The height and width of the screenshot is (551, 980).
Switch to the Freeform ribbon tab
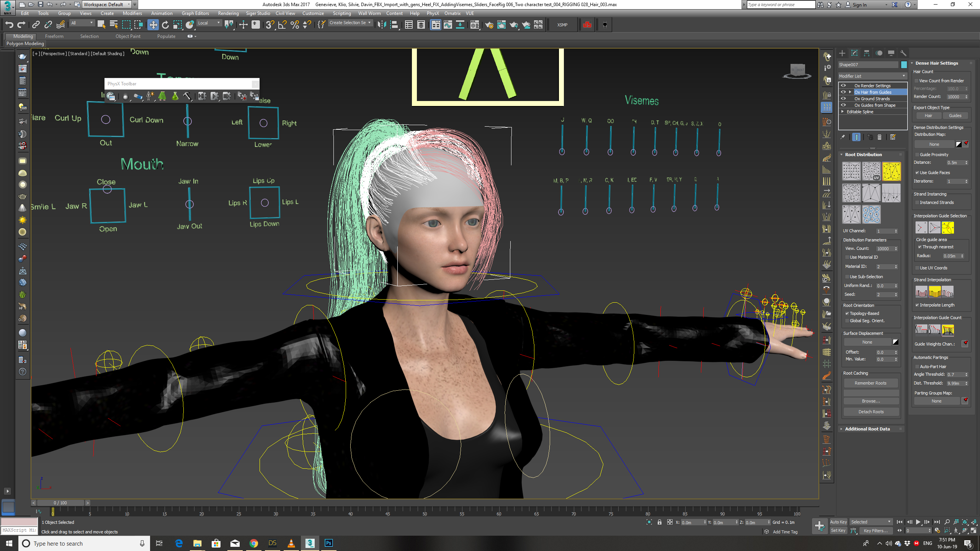(x=54, y=36)
